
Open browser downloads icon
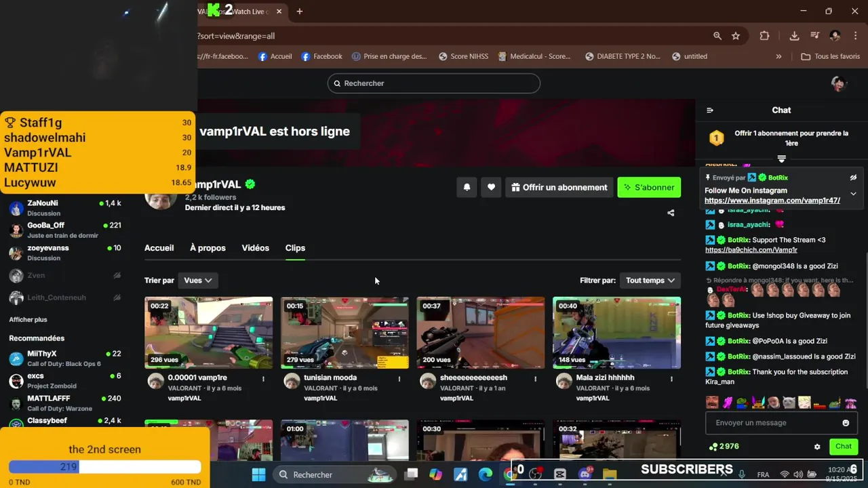tap(794, 36)
